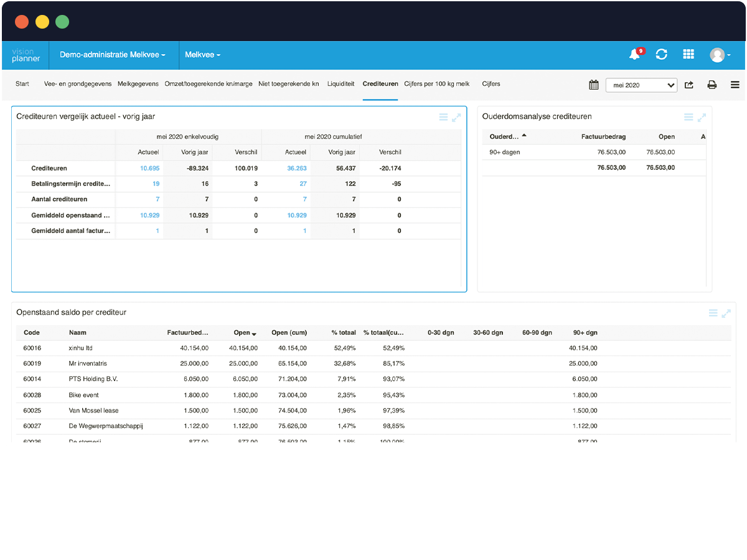Screen dimensions: 747x560
Task: Click the Code column header
Action: click(32, 333)
